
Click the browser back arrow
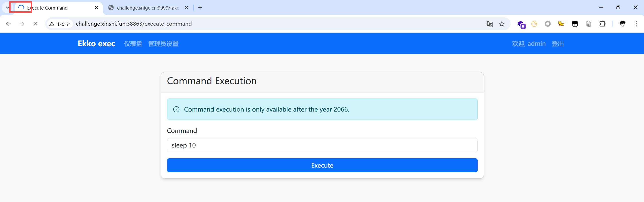point(8,24)
